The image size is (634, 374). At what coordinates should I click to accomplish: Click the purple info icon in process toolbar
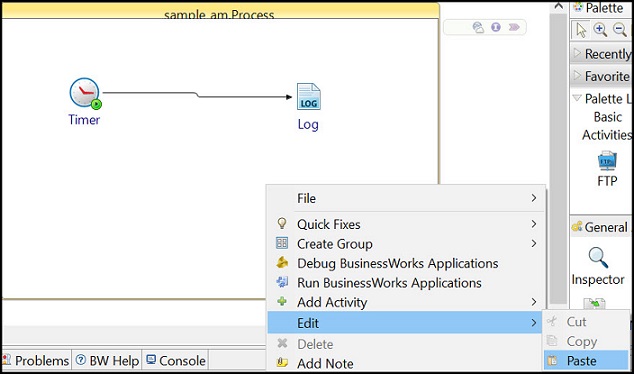pos(496,27)
